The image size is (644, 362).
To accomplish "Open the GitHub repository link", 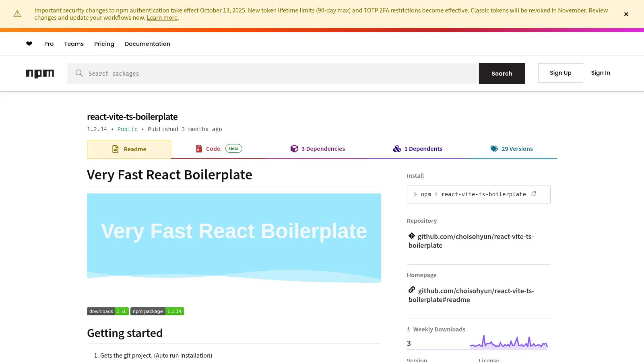I will pyautogui.click(x=471, y=241).
